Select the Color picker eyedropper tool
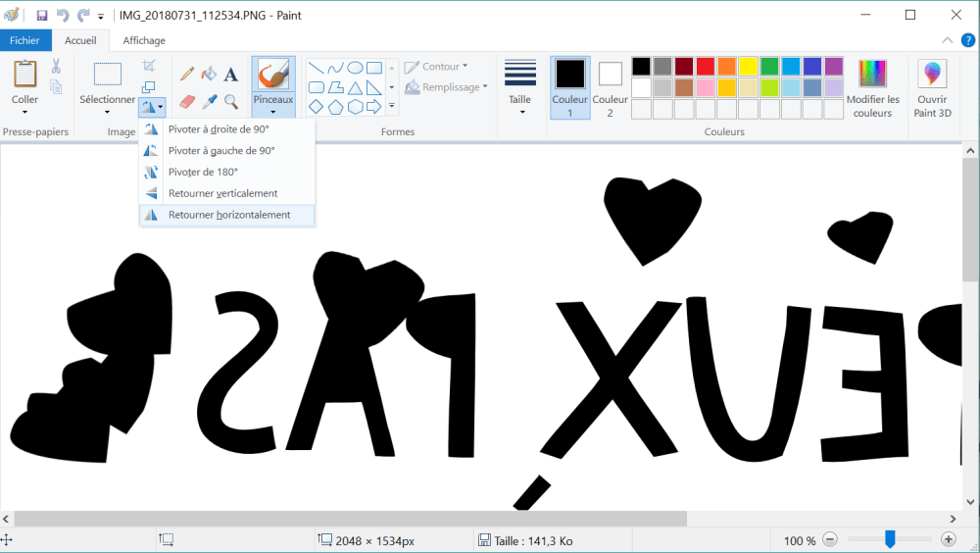This screenshot has width=980, height=553. coord(209,101)
